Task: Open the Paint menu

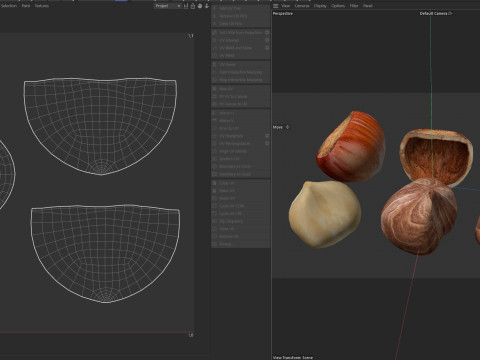Action: tap(26, 6)
